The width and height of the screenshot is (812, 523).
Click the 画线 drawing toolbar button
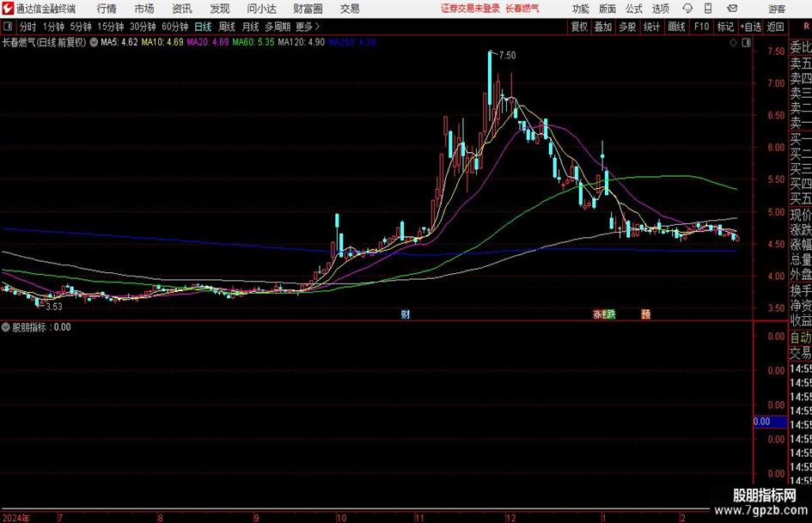pos(677,27)
